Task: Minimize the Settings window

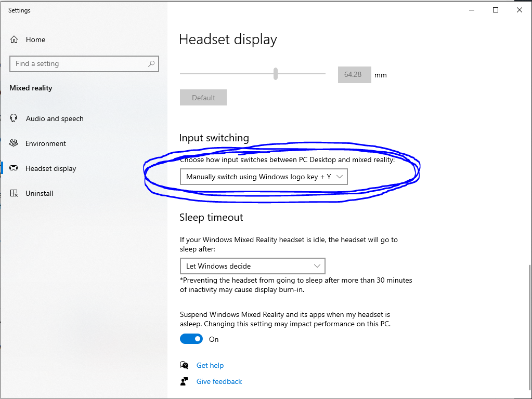Action: click(x=472, y=10)
